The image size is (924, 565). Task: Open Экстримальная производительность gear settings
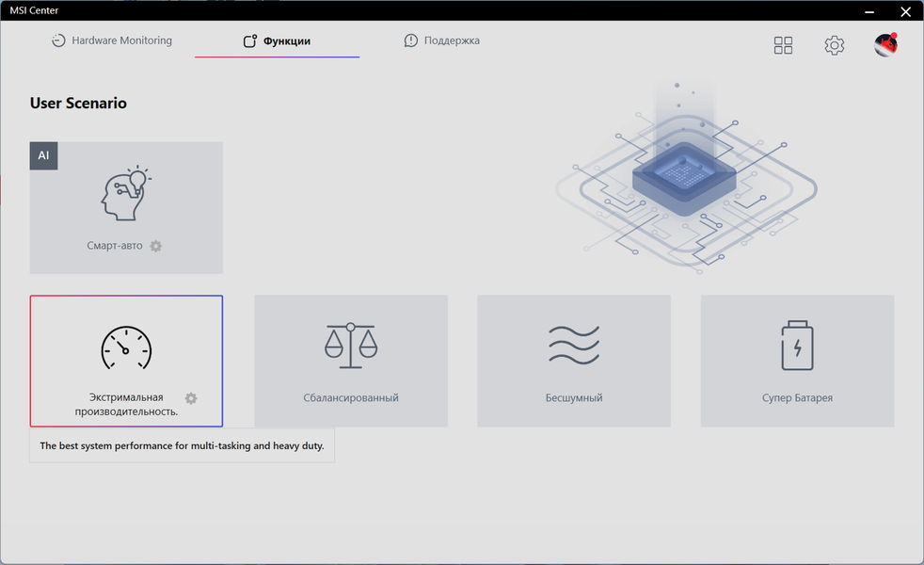(191, 398)
